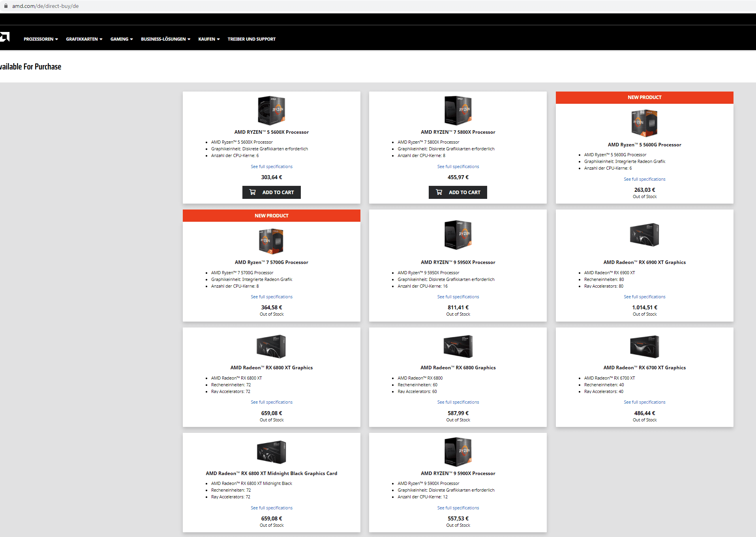Open the Radeon RX 6800 XT Graphics image
This screenshot has width=756, height=537.
coord(272,346)
